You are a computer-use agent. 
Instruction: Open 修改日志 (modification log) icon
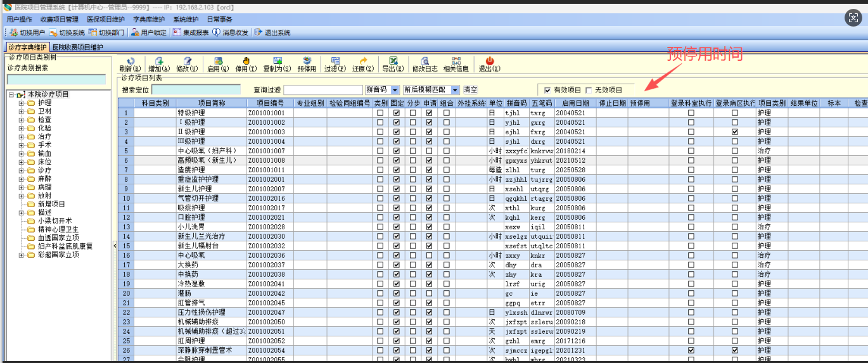click(424, 61)
